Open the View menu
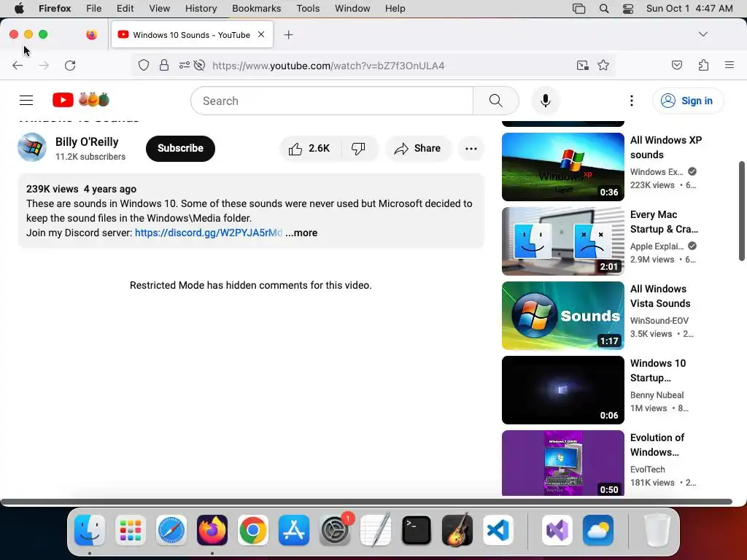 coord(159,9)
